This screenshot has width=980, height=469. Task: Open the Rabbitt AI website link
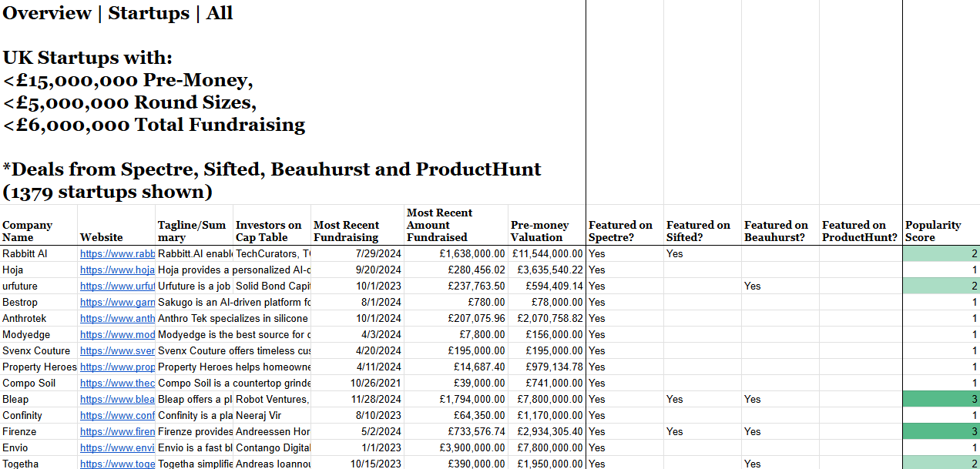coord(117,253)
